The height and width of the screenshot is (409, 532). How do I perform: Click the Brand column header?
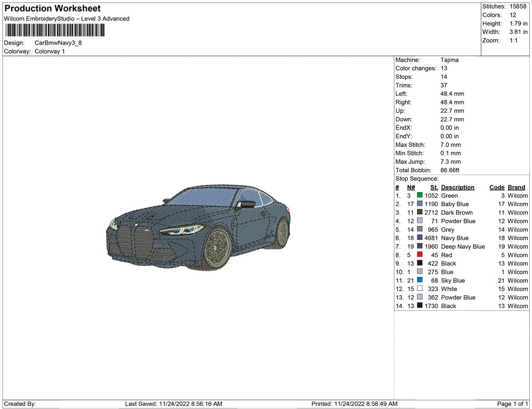(516, 187)
